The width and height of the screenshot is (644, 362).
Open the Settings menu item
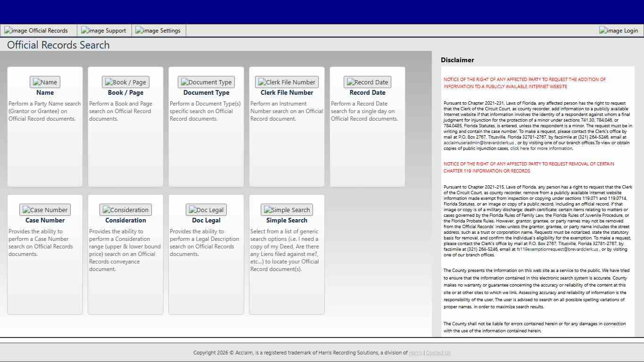[158, 31]
